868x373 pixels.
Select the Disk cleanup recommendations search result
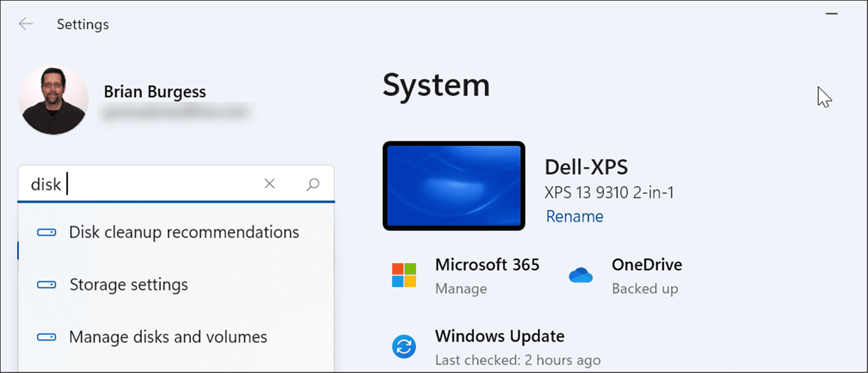(184, 232)
